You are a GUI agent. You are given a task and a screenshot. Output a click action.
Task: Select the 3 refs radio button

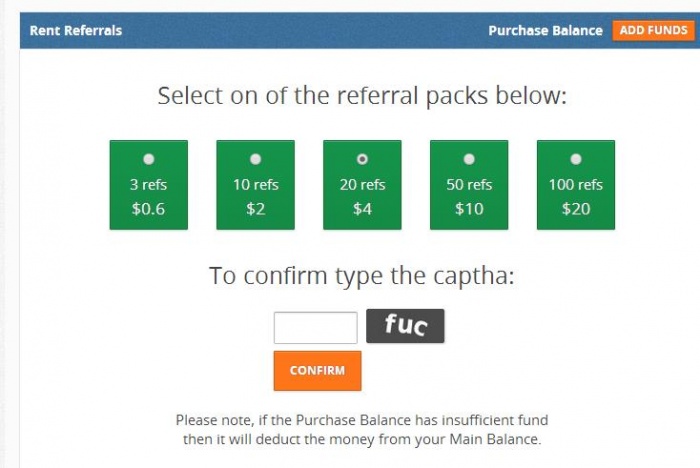pos(148,159)
